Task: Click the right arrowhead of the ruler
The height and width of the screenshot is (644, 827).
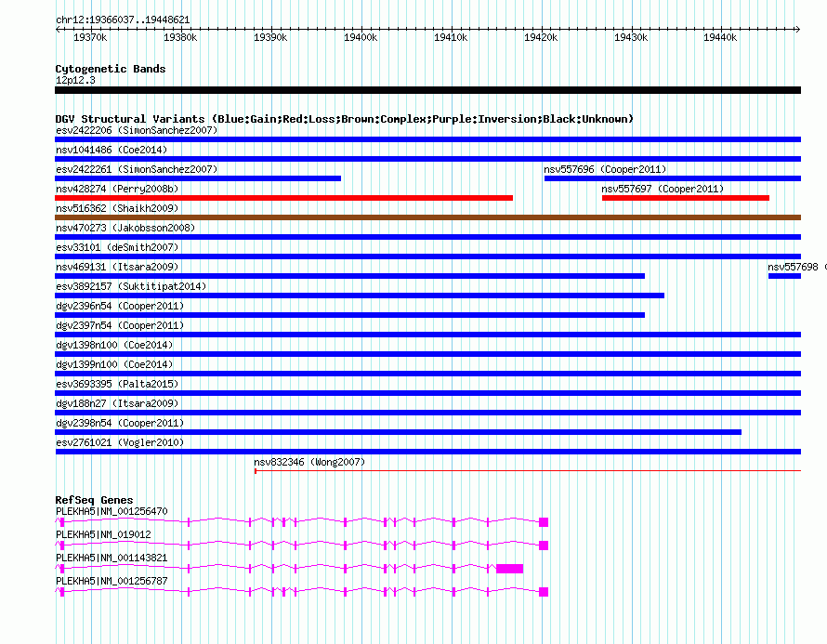Action: click(x=798, y=30)
